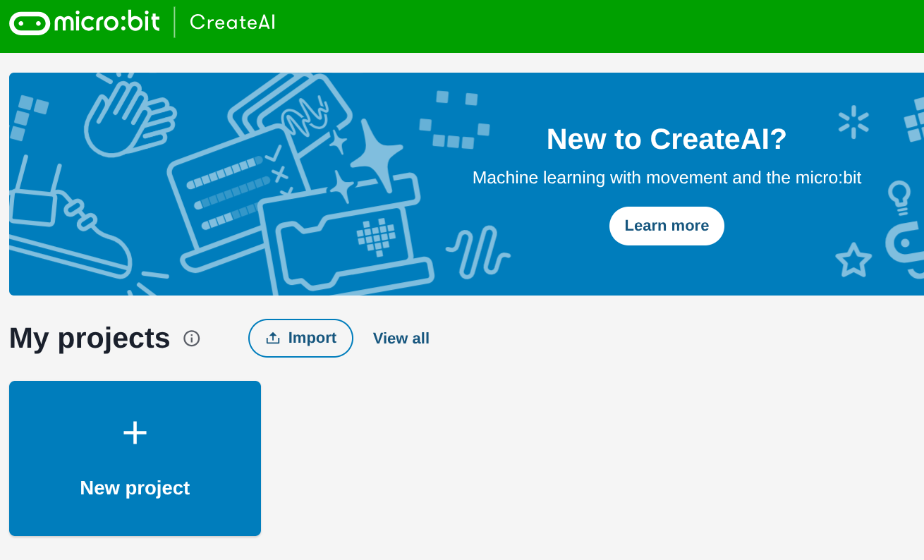Click the outlined star near banner bottom
Viewport: 924px width, 560px height.
point(853,260)
